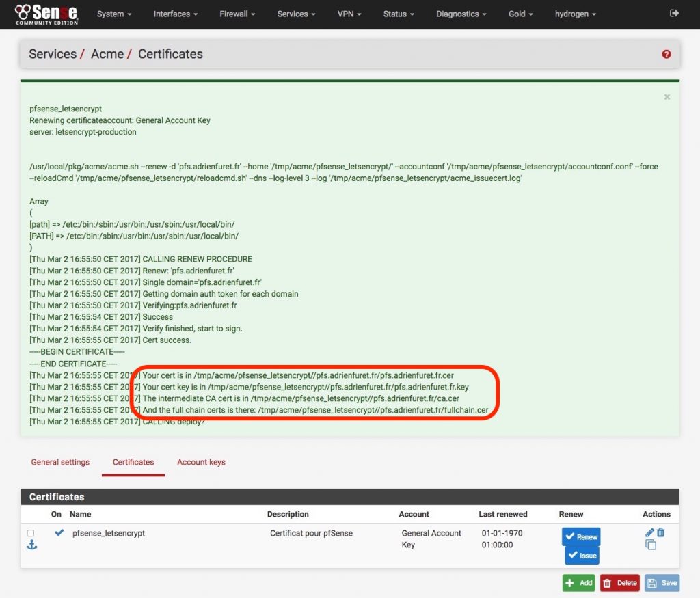Click the pfsense_letsencrypt name in the table
700x598 pixels.
coord(109,533)
